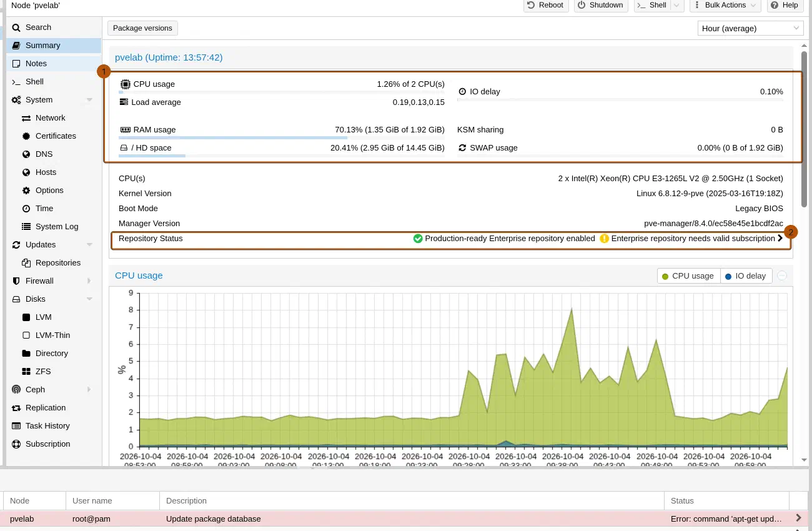Open Subscription sidebar entry
Image resolution: width=812 pixels, height=531 pixels.
click(x=54, y=444)
